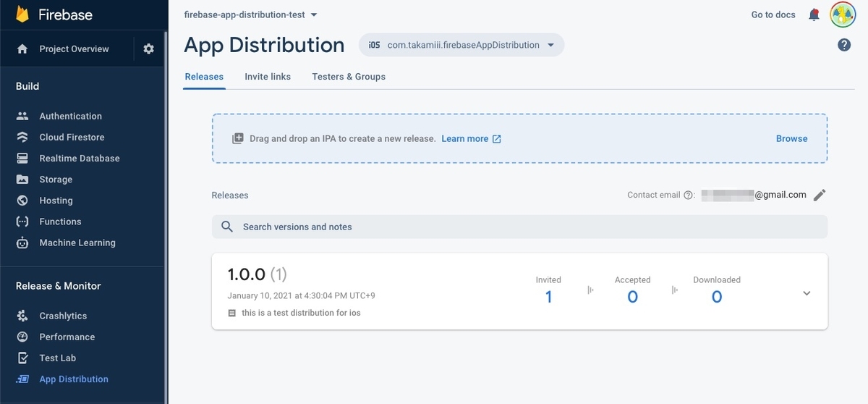Click the Storage image icon
The height and width of the screenshot is (404, 868).
(22, 179)
